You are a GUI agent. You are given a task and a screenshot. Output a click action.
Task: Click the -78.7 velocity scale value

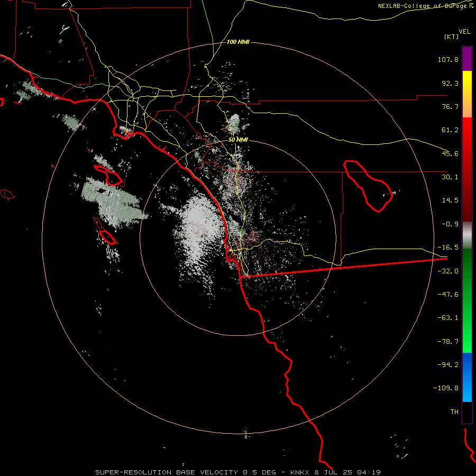click(x=448, y=342)
